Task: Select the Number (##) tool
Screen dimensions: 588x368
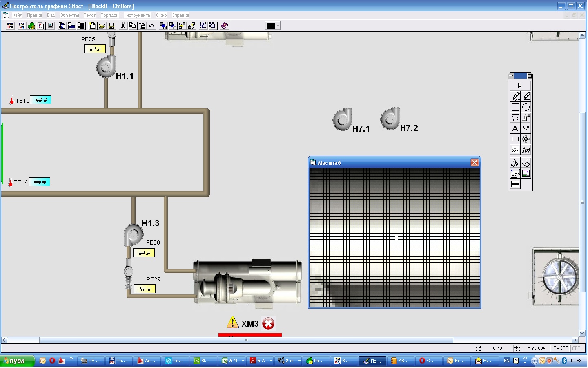Action: pos(526,128)
